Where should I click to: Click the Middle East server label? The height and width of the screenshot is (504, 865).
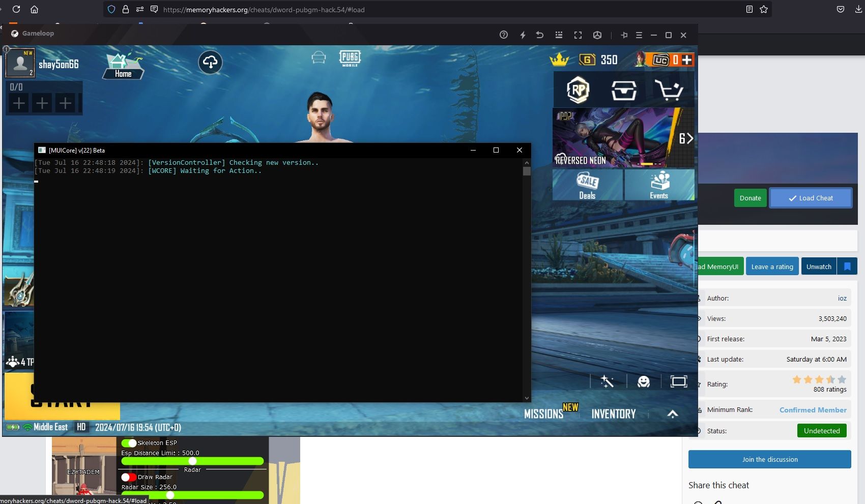coord(50,427)
